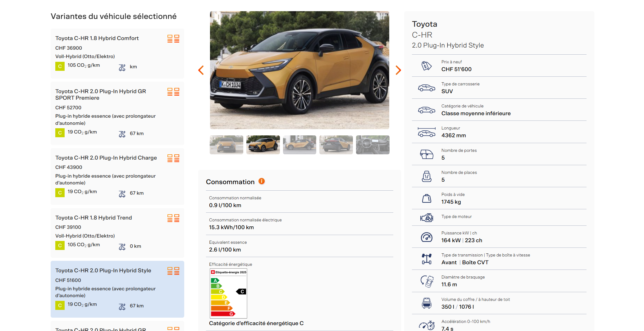This screenshot has height=331, width=644.
Task: Click the turning circle icon beside Diamètre de braquage
Action: [x=427, y=281]
